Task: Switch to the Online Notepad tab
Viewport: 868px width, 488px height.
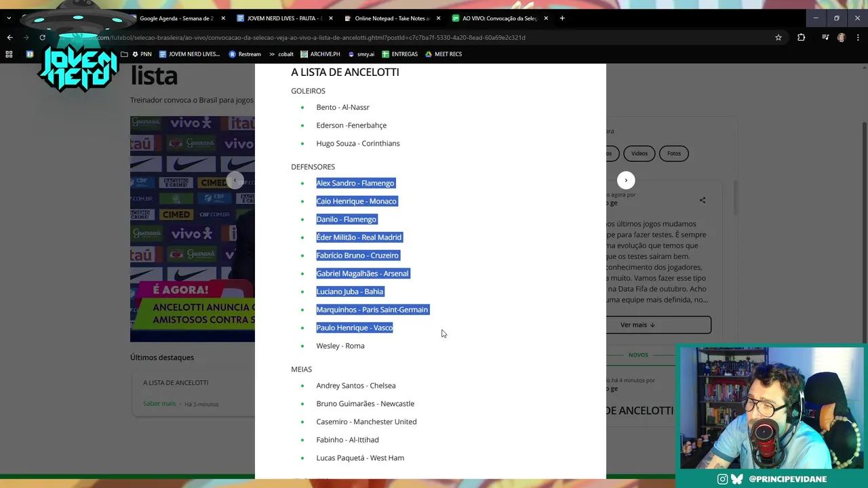Action: click(392, 18)
